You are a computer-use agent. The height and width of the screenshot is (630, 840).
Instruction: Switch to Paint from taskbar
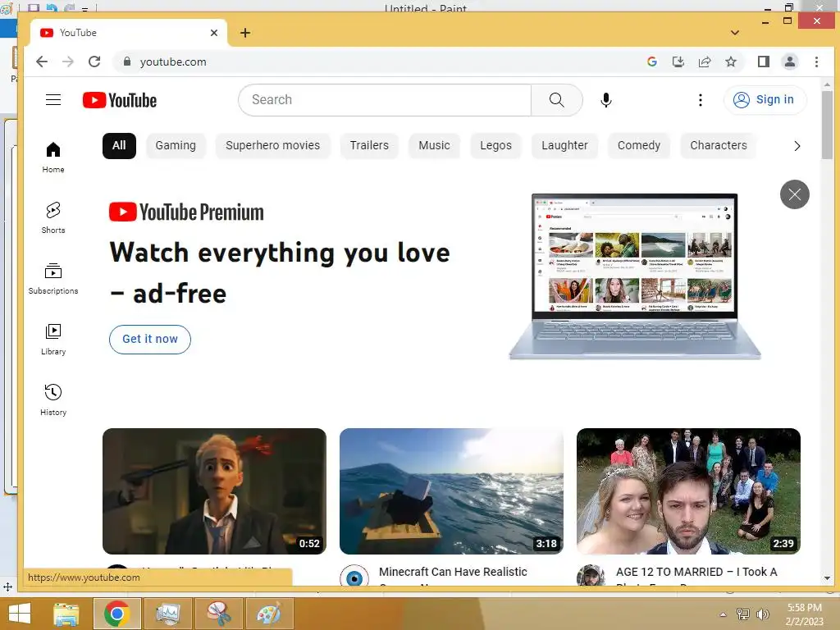coord(269,614)
